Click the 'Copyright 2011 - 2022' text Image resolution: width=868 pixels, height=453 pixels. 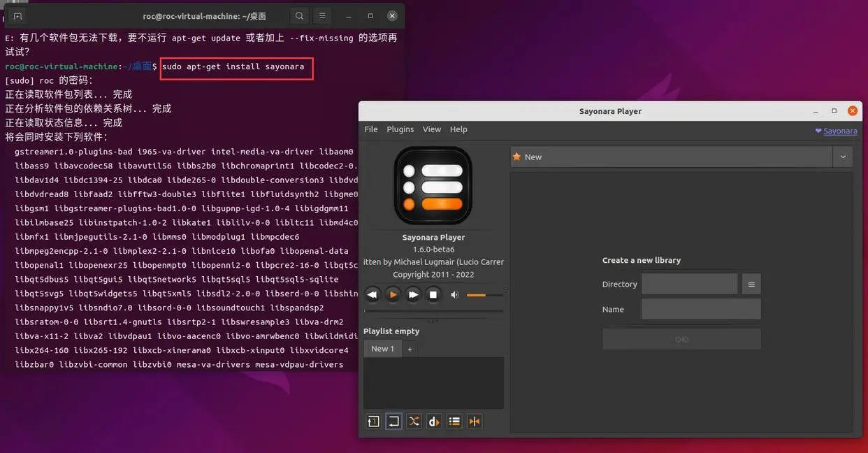coord(433,275)
